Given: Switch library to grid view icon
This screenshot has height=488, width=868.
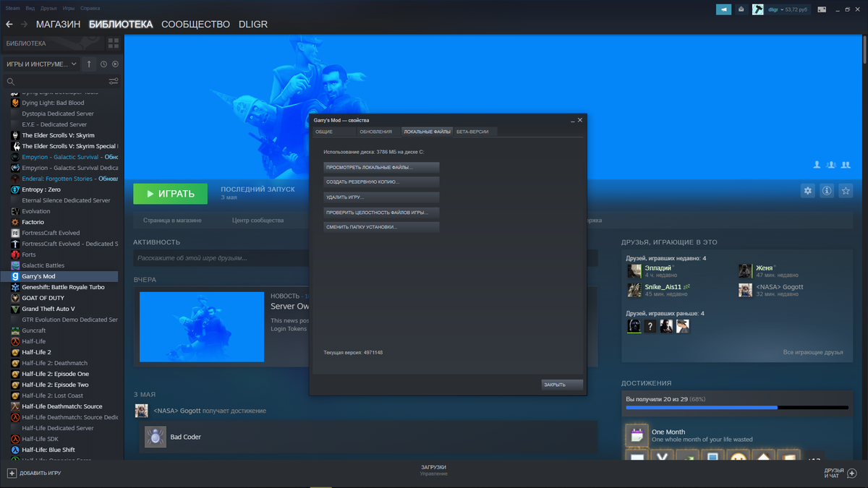Looking at the screenshot, I should point(114,43).
